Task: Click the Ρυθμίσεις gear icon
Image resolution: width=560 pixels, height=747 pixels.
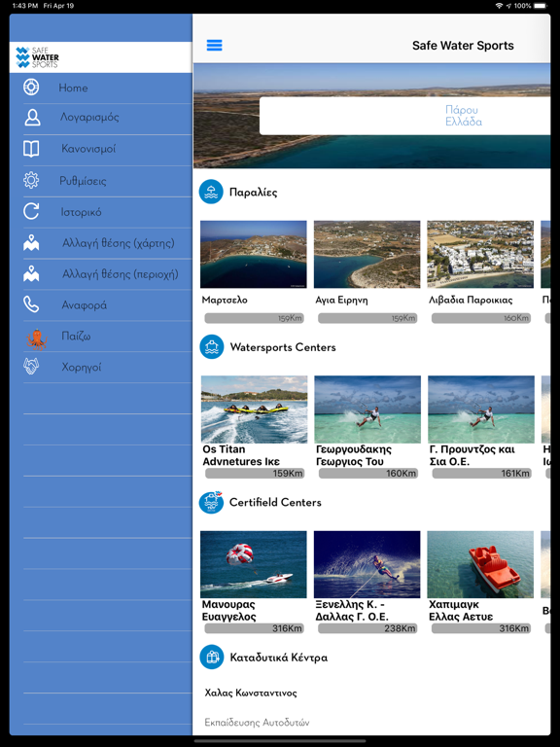Action: click(x=31, y=180)
